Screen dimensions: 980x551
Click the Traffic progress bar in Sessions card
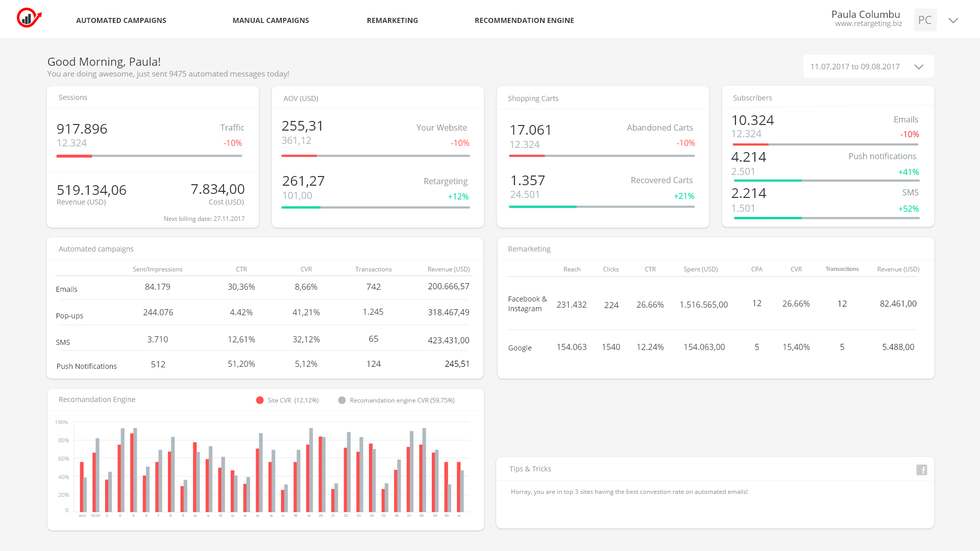click(x=149, y=157)
